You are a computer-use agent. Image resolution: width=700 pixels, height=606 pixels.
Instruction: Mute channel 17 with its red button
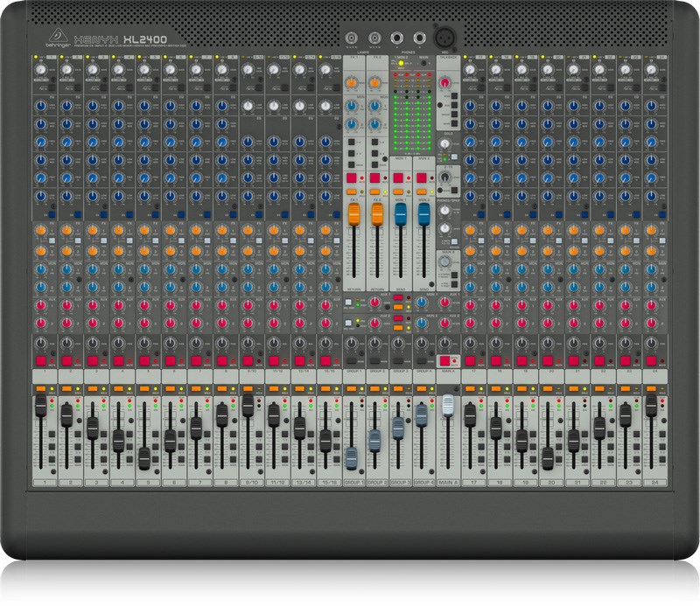[x=470, y=360]
